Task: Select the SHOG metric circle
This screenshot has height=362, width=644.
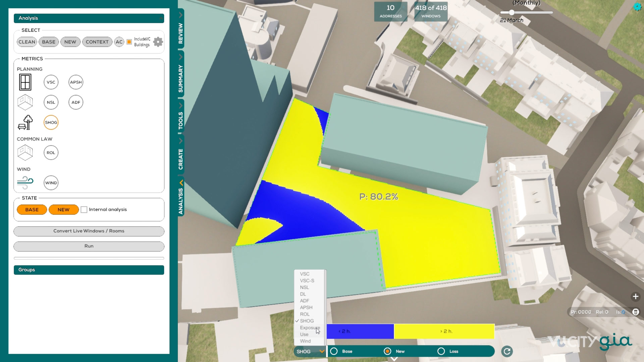Action: click(x=51, y=122)
